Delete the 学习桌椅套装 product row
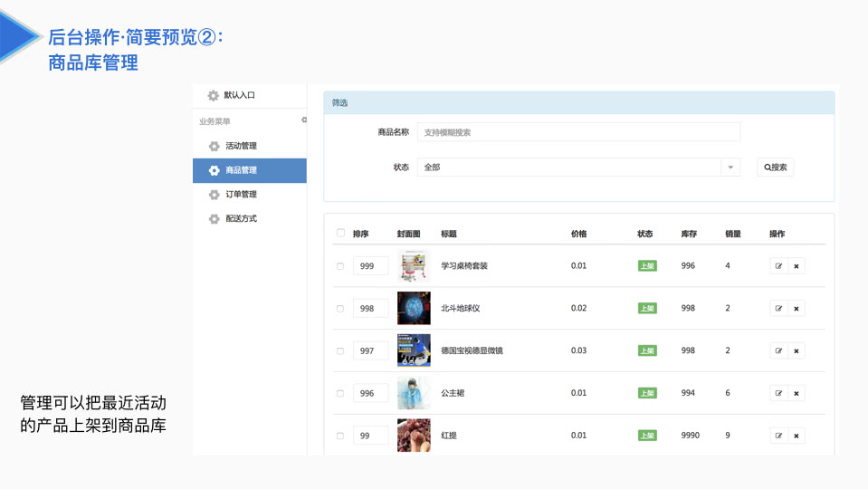Image resolution: width=868 pixels, height=489 pixels. [796, 266]
